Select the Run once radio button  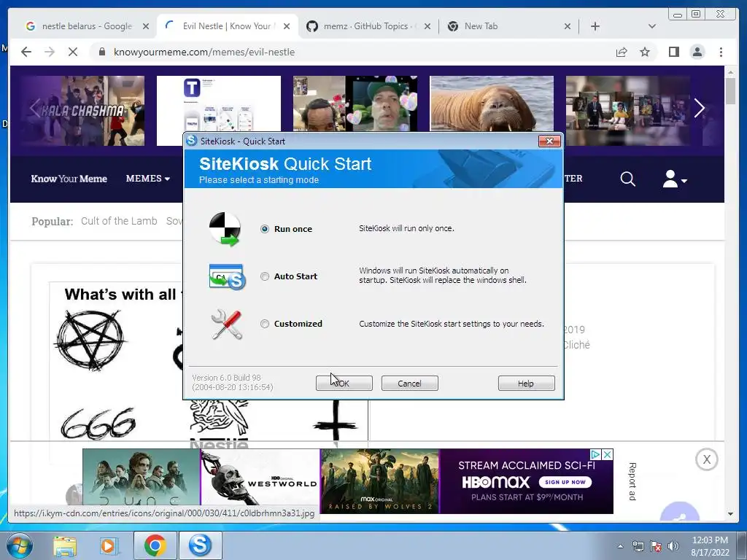pos(264,229)
